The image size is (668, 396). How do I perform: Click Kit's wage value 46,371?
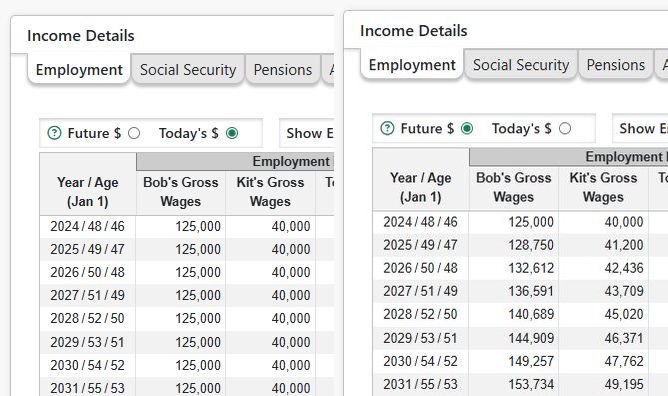coord(624,338)
